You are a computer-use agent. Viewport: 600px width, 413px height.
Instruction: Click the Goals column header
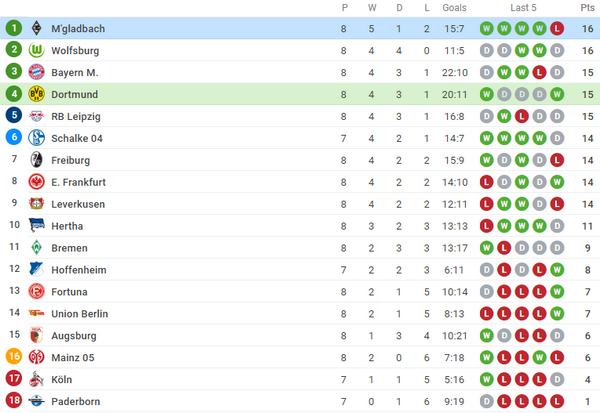[455, 8]
